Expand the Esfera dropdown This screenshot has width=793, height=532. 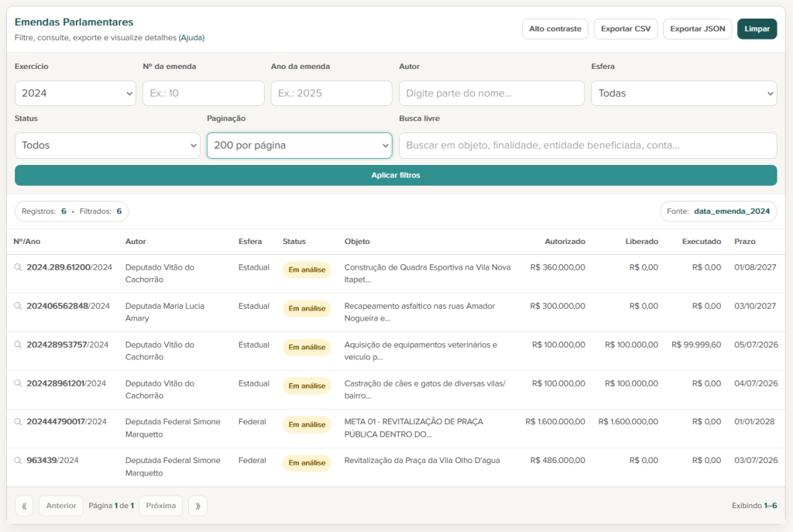(x=683, y=93)
